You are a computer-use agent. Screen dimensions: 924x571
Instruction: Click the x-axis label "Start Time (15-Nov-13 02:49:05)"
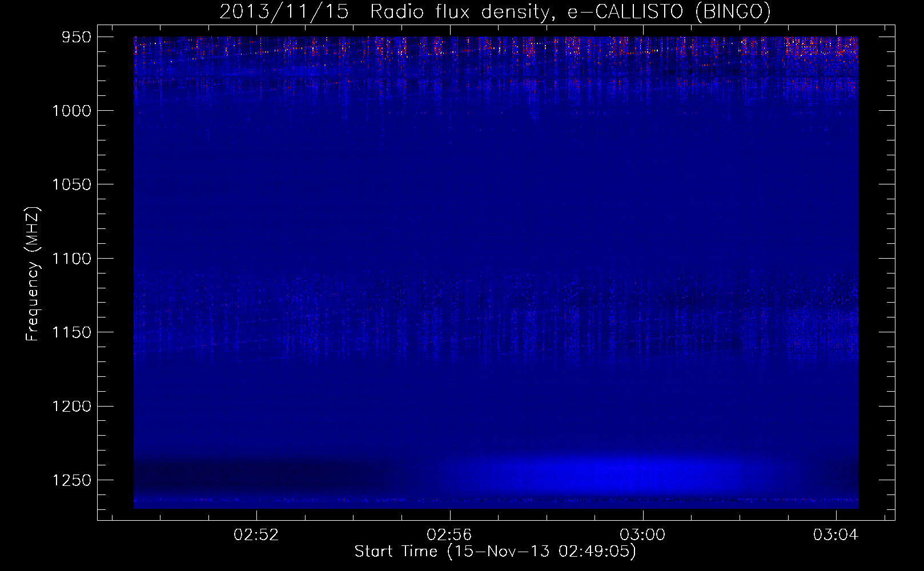495,552
